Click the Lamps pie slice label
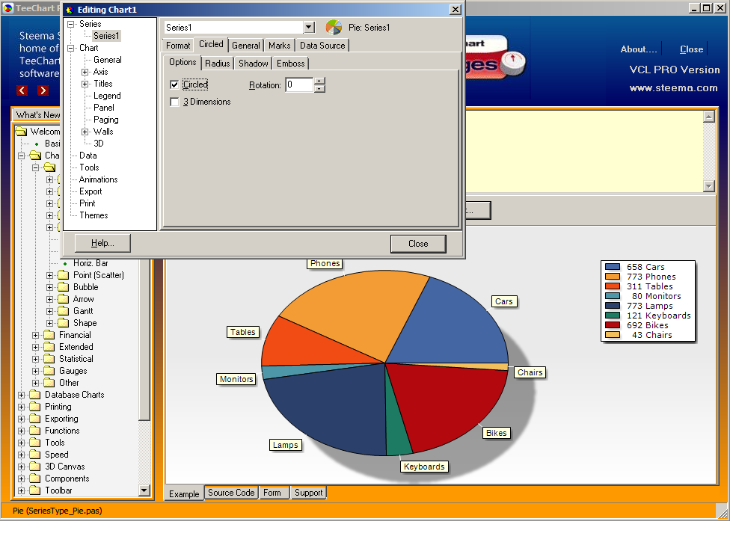 [x=286, y=445]
